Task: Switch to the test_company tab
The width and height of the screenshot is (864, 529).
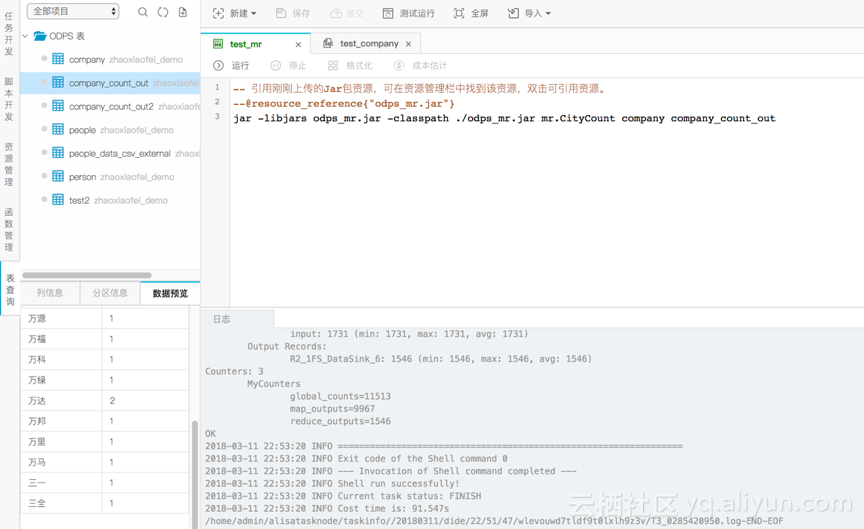Action: coord(369,44)
